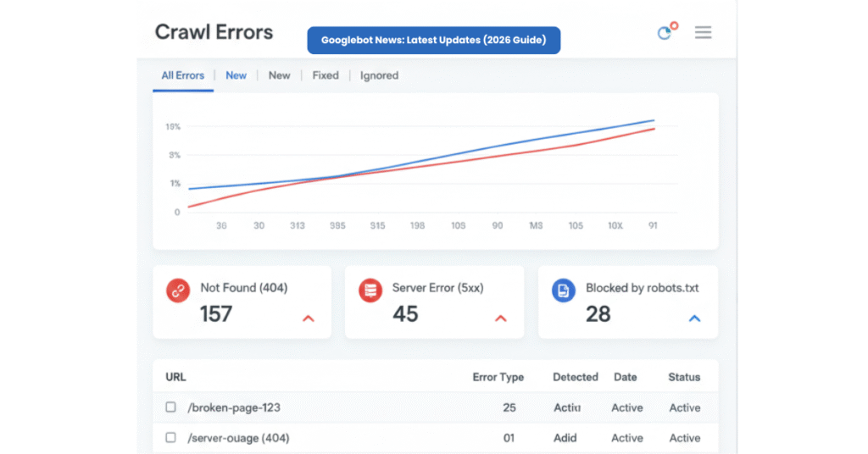The height and width of the screenshot is (454, 868).
Task: Click the Actiฎ cell in broken-page row
Action: [567, 407]
